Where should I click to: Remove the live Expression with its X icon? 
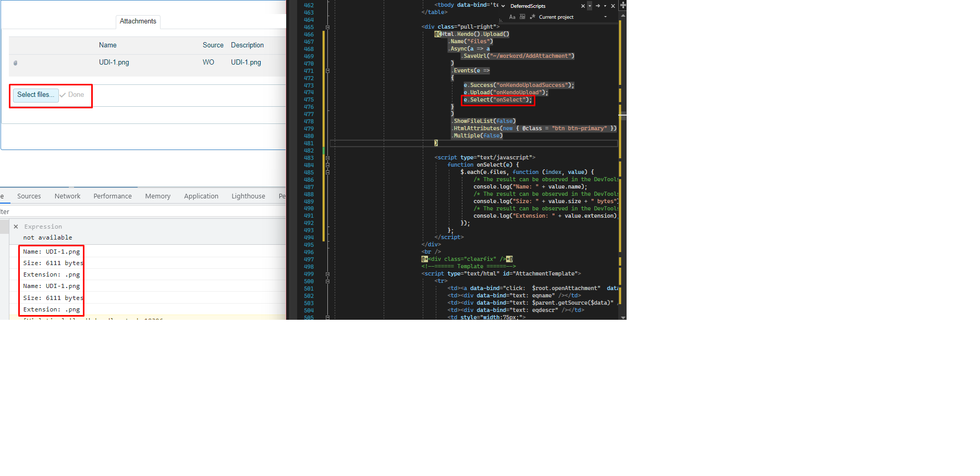click(16, 227)
